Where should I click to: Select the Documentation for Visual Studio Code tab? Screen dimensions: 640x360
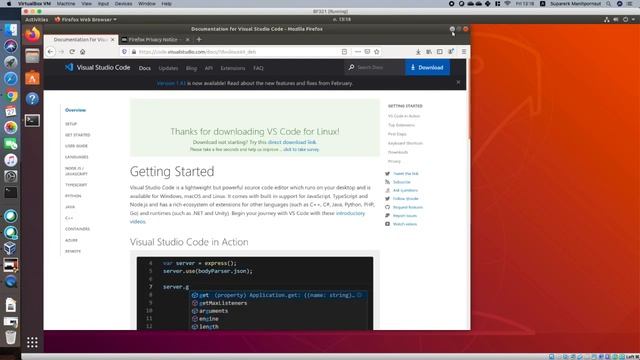point(81,40)
